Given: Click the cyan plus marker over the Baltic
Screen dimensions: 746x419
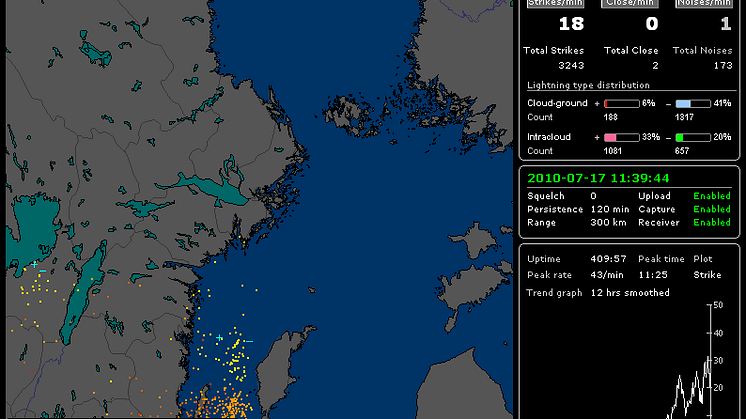Looking at the screenshot, I should click(219, 339).
